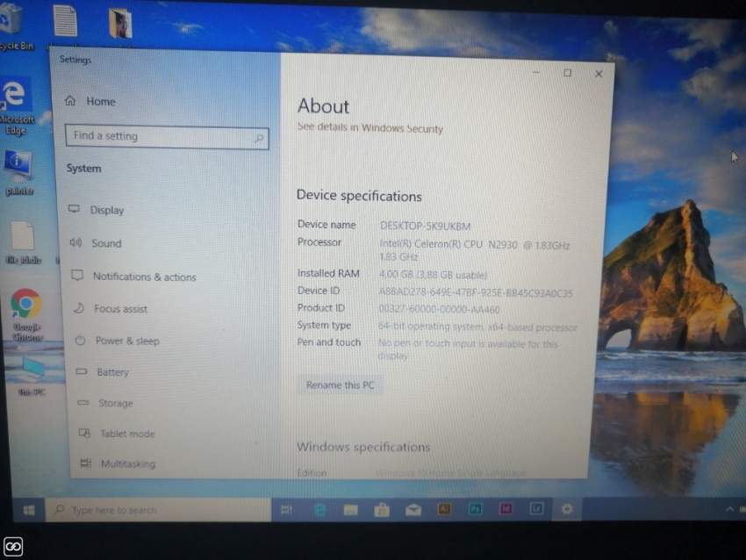The height and width of the screenshot is (560, 746).
Task: Click the Home icon in Settings
Action: click(72, 101)
